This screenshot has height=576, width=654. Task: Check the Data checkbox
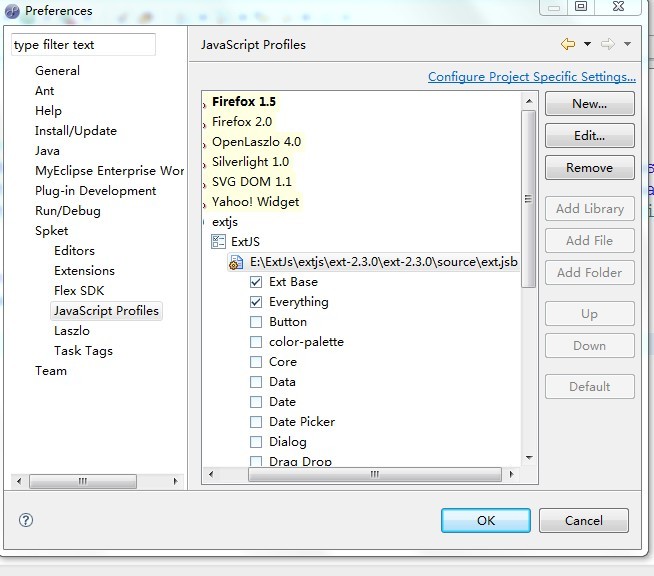[x=256, y=382]
